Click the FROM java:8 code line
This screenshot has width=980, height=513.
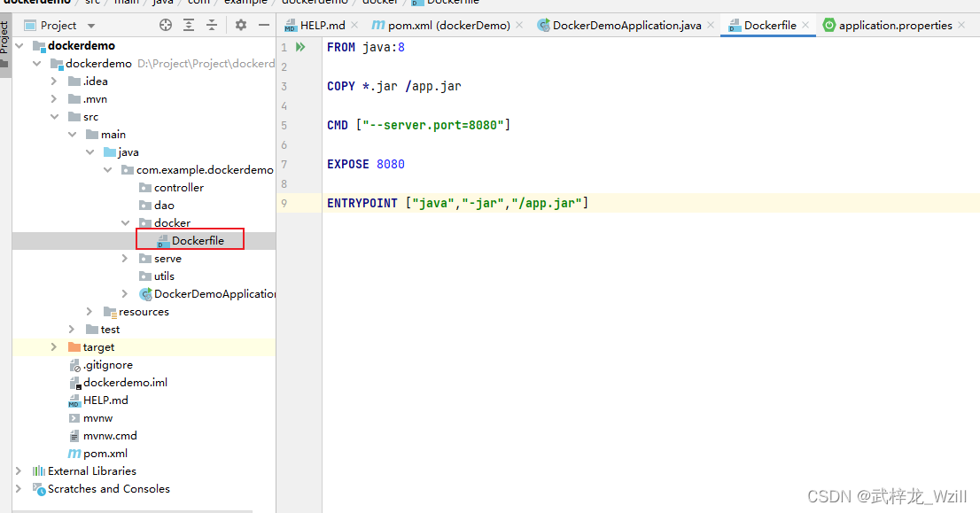pos(366,47)
